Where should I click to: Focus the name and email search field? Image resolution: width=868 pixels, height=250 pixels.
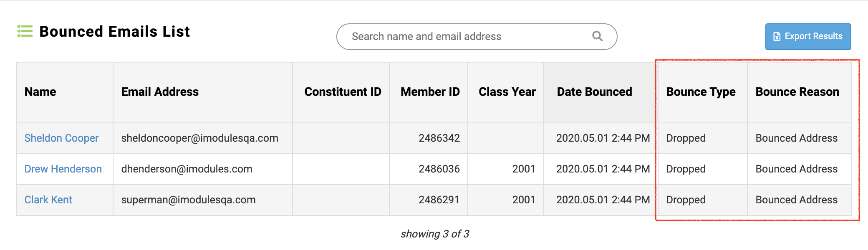pyautogui.click(x=459, y=37)
